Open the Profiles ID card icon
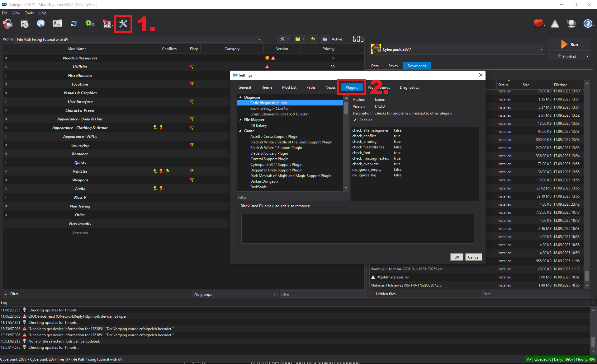The image size is (597, 364). coord(57,24)
